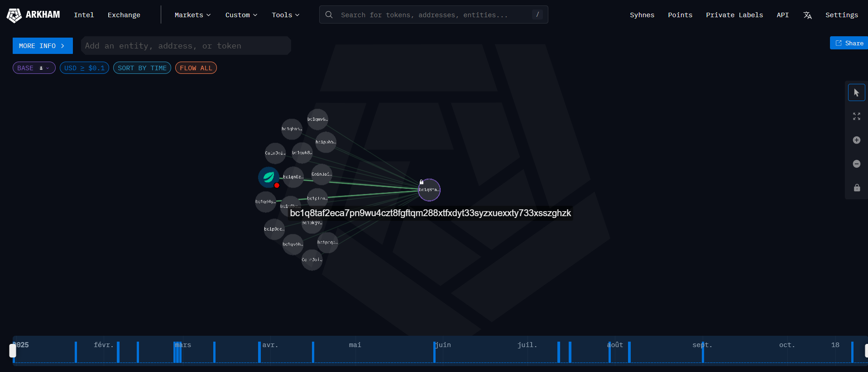
Task: Open Settings
Action: pos(842,15)
